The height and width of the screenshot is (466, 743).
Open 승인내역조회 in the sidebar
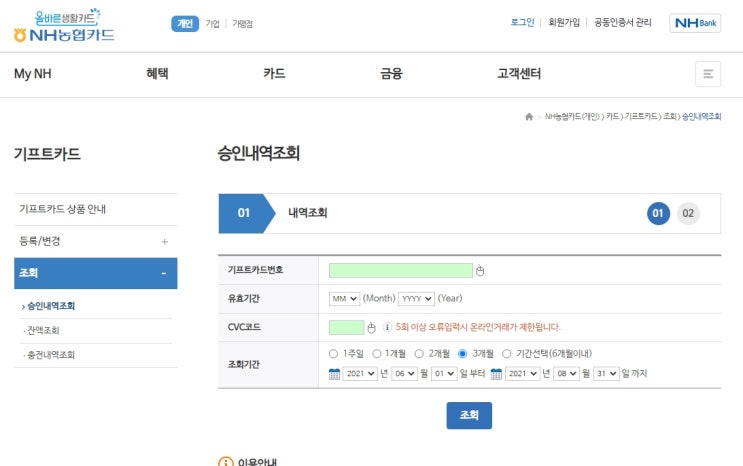click(x=51, y=306)
